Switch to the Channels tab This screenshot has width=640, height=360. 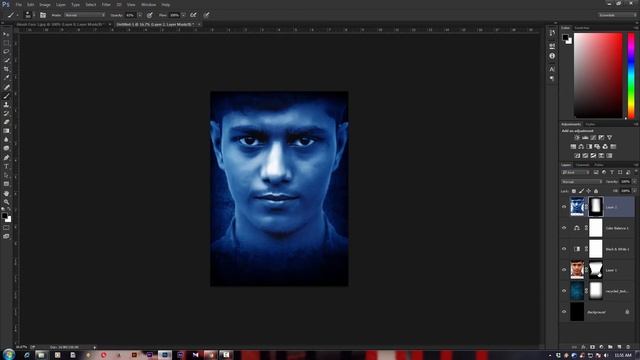click(582, 165)
